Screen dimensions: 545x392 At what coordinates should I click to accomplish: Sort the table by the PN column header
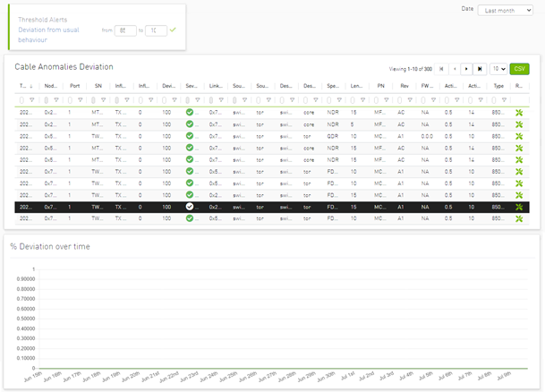(380, 86)
